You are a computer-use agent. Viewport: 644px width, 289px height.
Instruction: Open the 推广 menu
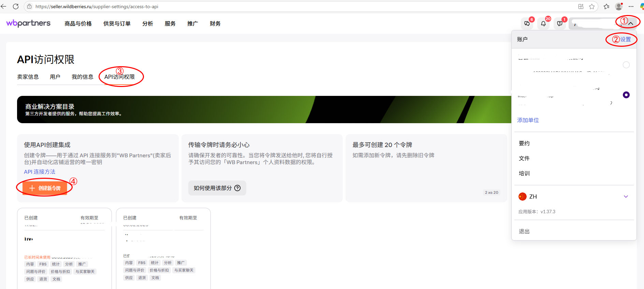pos(193,24)
